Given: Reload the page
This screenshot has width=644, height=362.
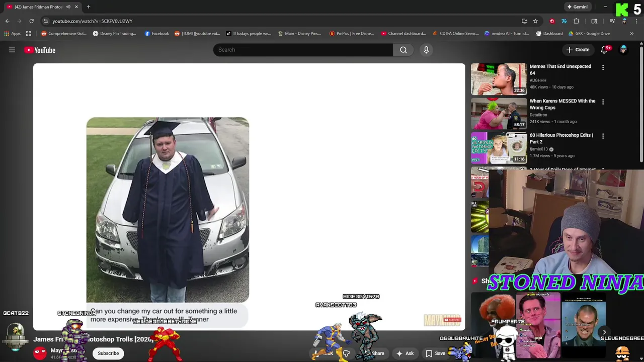Looking at the screenshot, I should (31, 21).
